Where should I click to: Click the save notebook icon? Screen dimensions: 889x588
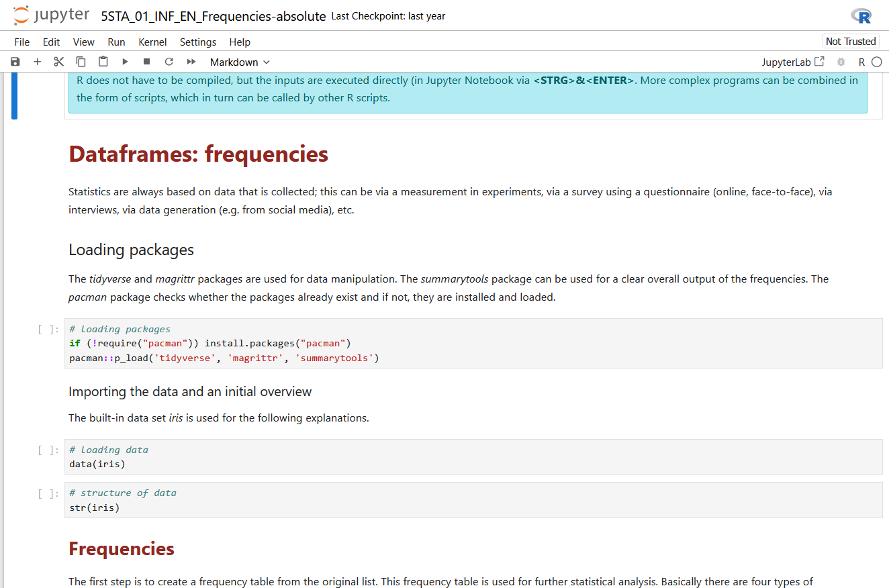tap(15, 62)
